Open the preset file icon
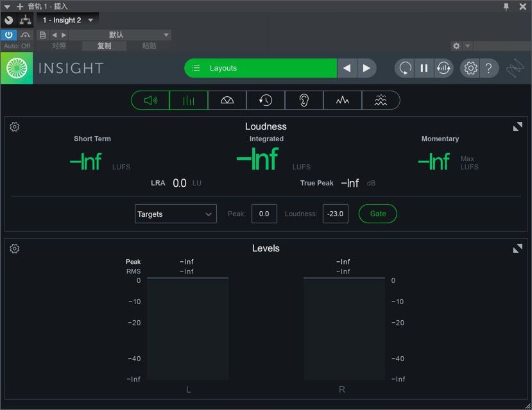The width and height of the screenshot is (532, 410). 42,35
